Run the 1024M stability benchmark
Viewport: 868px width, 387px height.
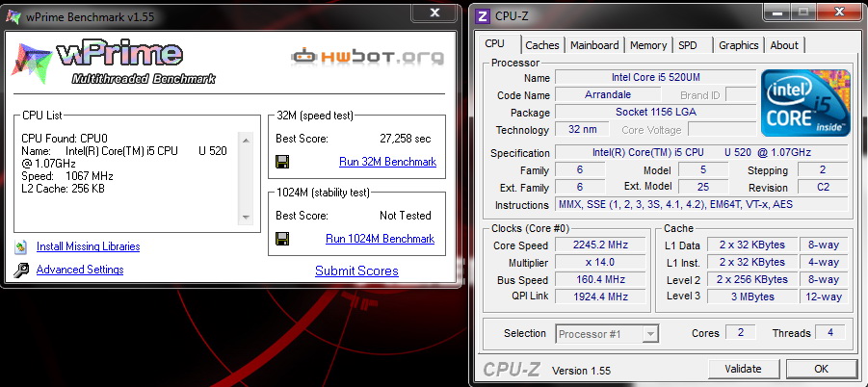coord(380,239)
